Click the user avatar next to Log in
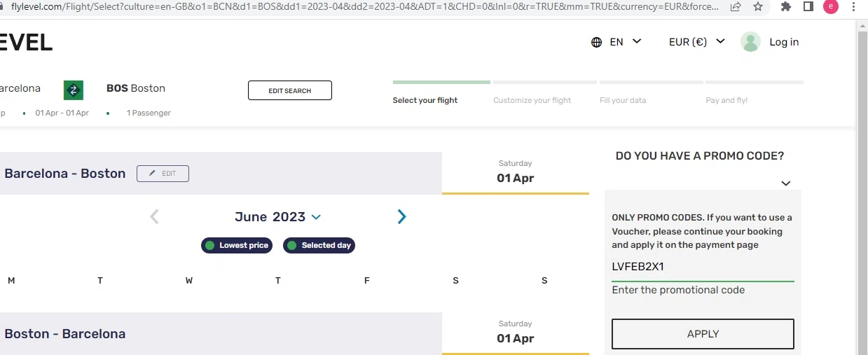 pos(751,42)
